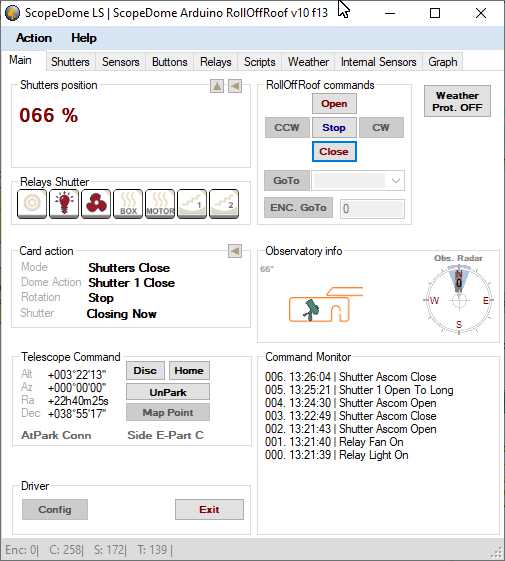505x561 pixels.
Task: Click the 'Closing Now' shutter status
Action: tap(122, 314)
